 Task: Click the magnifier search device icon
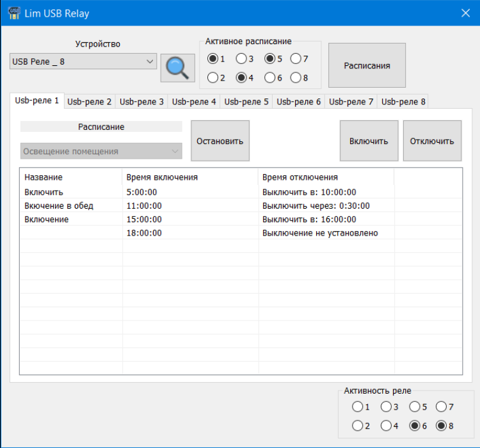[177, 68]
